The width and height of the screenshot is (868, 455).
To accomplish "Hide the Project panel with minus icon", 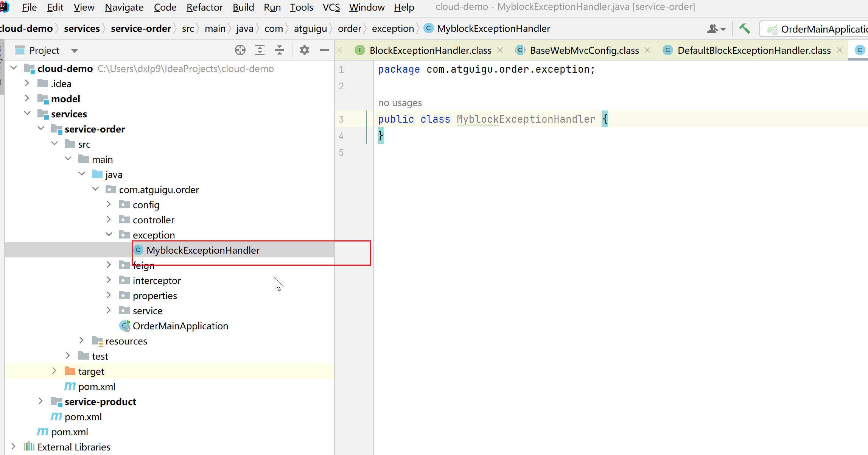I will 324,50.
